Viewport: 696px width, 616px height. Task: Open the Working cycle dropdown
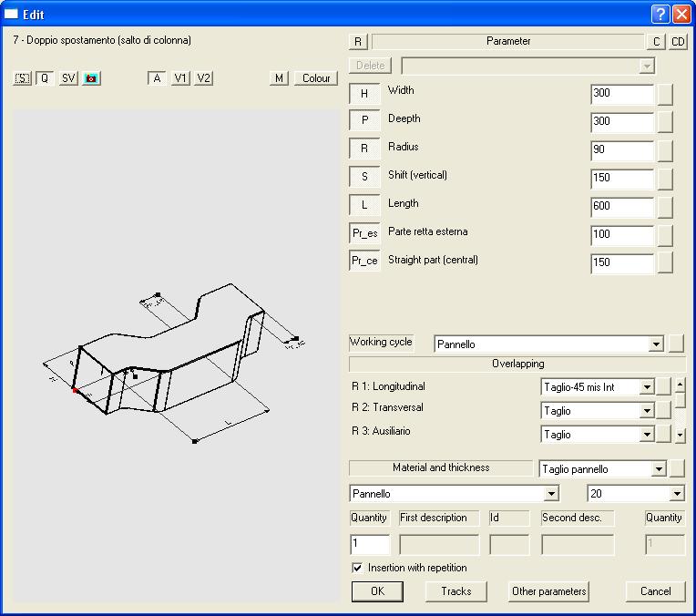pos(655,344)
